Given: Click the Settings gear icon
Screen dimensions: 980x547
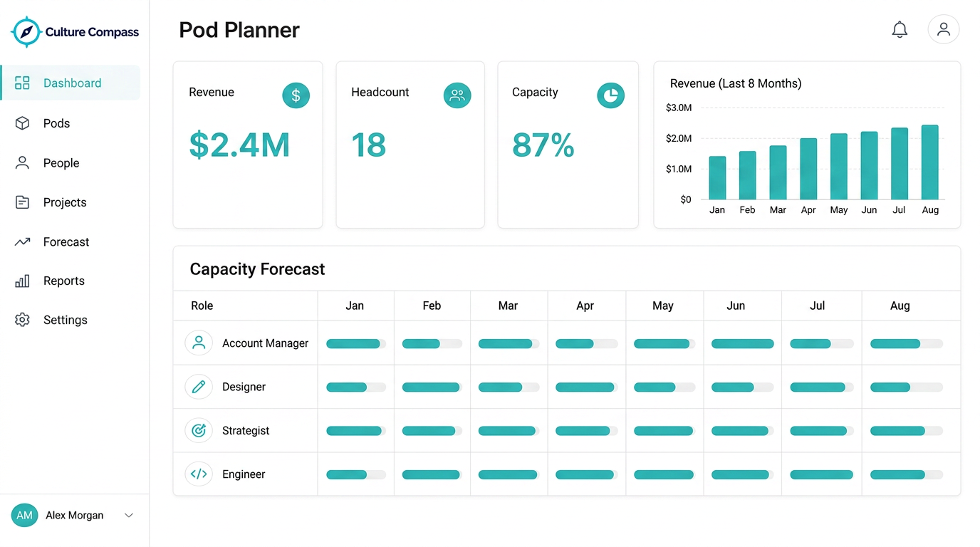Looking at the screenshot, I should point(22,320).
